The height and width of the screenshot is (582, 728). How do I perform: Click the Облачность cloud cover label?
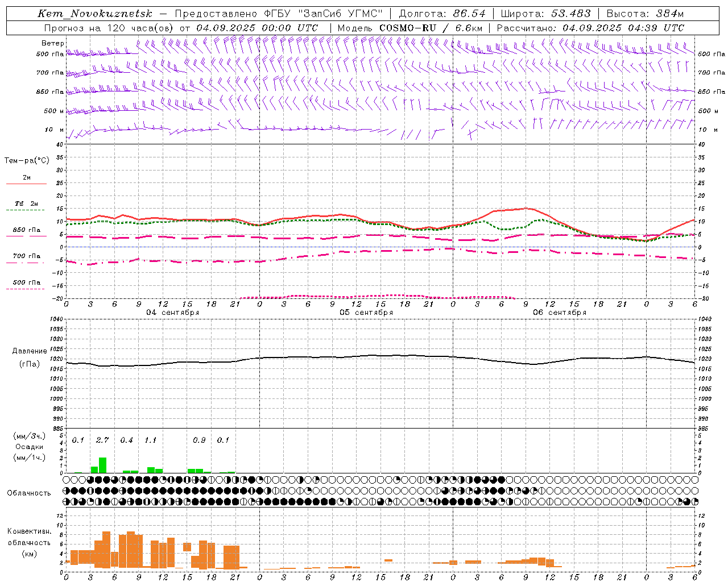[x=29, y=493]
